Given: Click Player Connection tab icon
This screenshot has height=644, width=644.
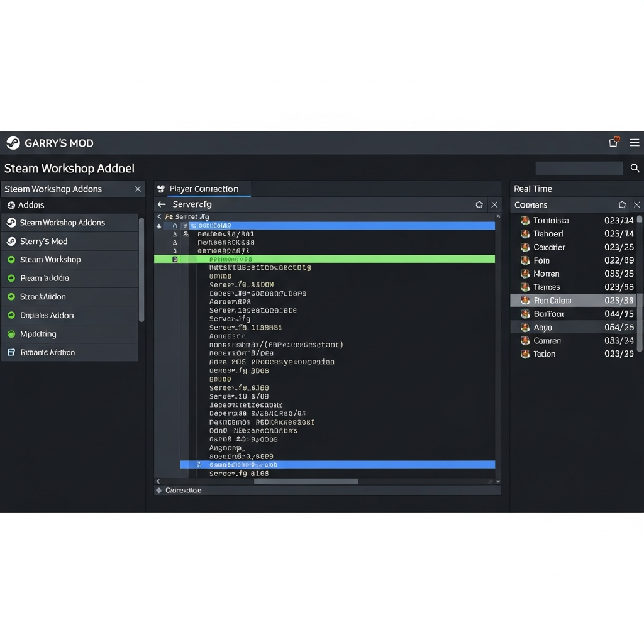Looking at the screenshot, I should (x=161, y=189).
